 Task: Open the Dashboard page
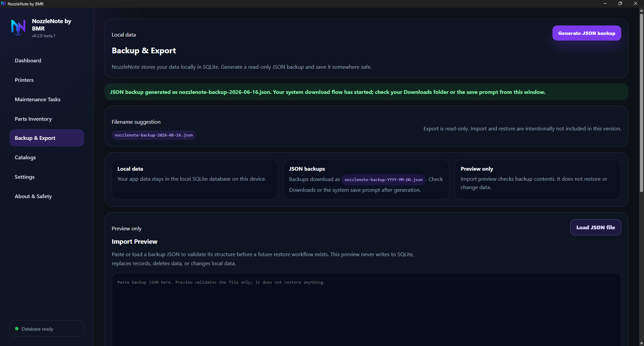47,60
